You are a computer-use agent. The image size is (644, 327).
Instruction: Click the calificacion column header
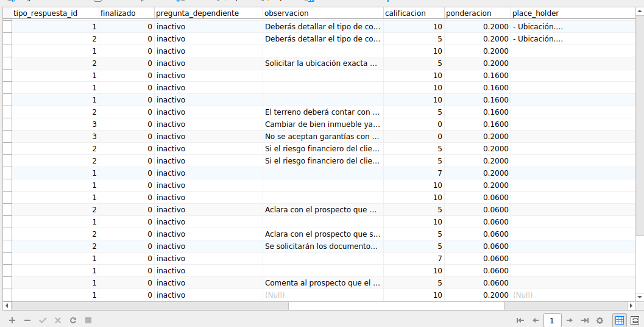[414, 13]
